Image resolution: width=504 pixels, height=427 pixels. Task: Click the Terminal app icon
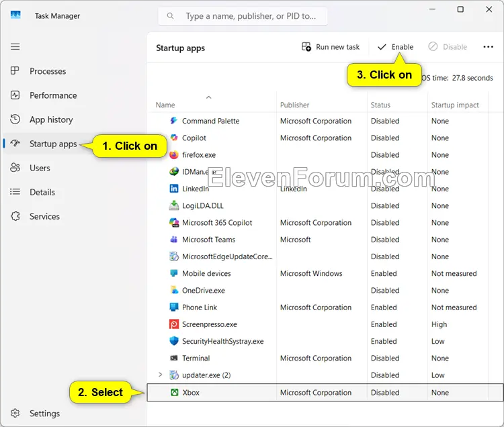pos(174,358)
